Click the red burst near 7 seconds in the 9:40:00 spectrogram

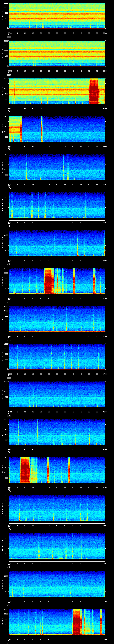coord(21,129)
